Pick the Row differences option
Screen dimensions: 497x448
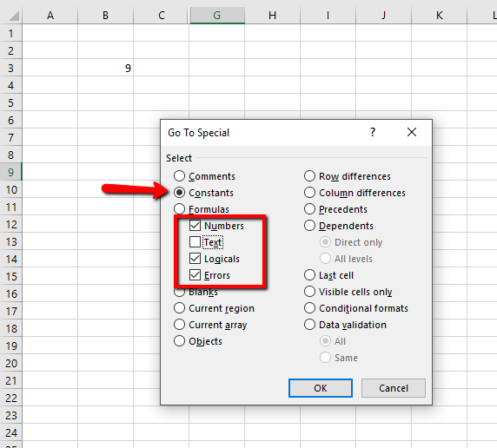309,176
